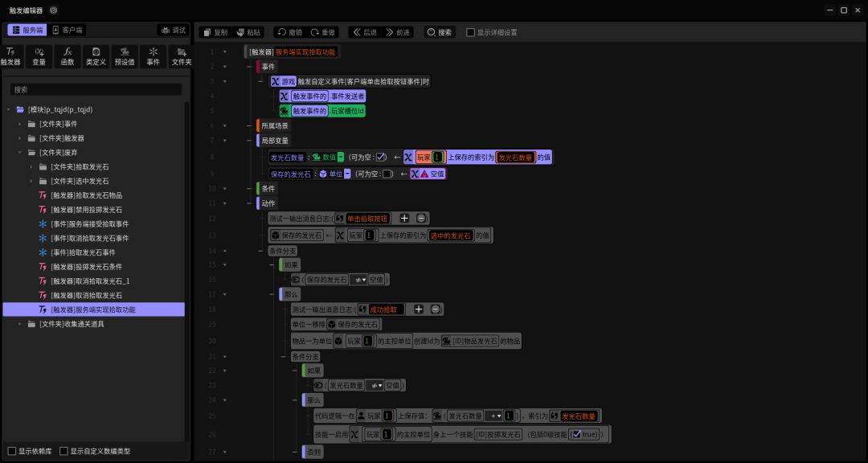Expand the [文件夹]触发器 folder
Image resolution: width=868 pixels, height=463 pixels.
pos(19,138)
